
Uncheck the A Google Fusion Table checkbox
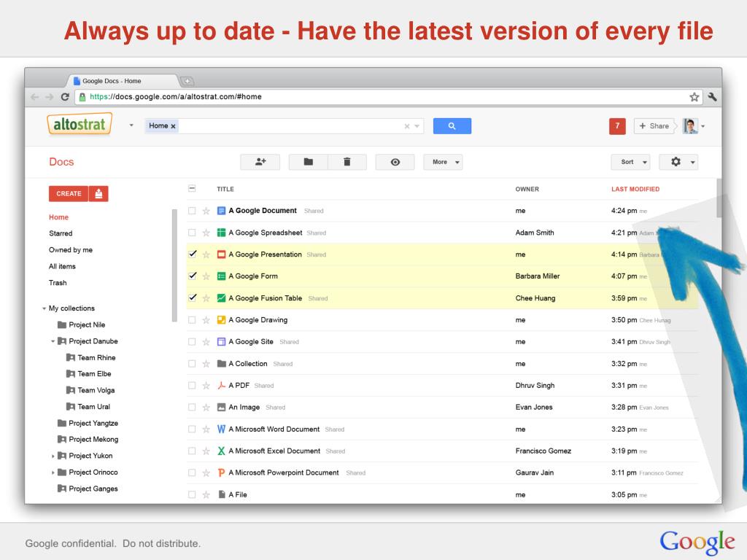(192, 297)
